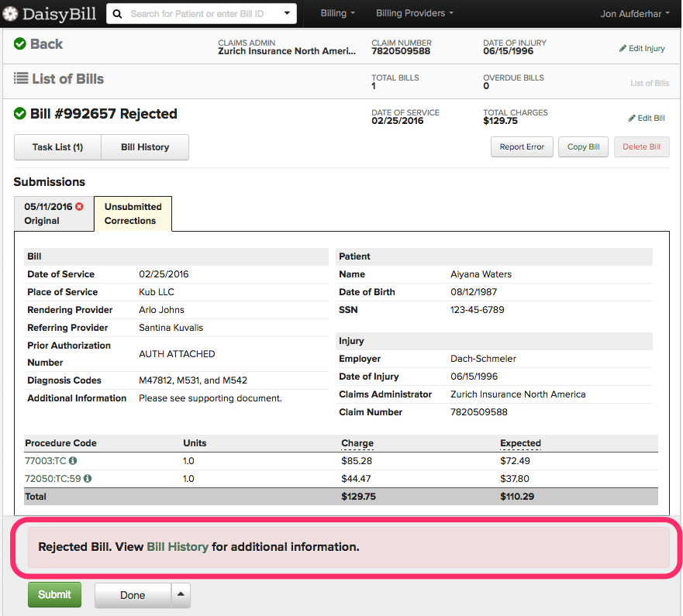Screen dimensions: 683x616
Task: Click the Diagnosis Codes value M47812, M531, and M542
Action: pyautogui.click(x=193, y=380)
